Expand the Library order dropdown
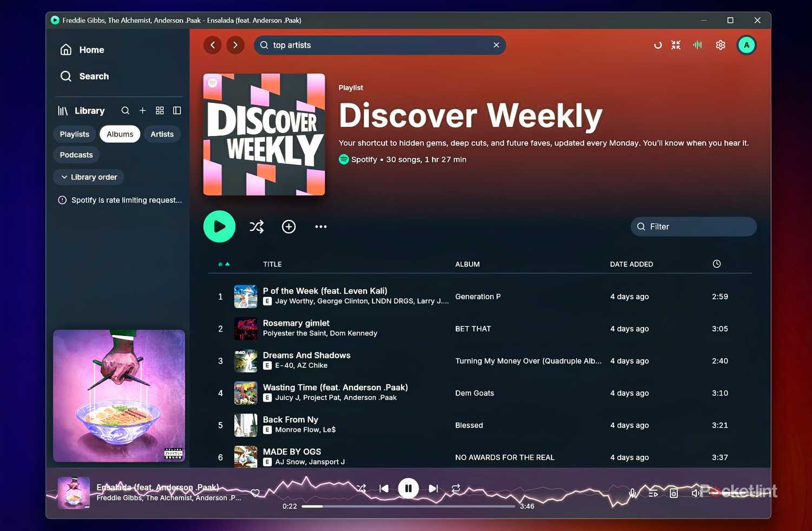 click(89, 177)
